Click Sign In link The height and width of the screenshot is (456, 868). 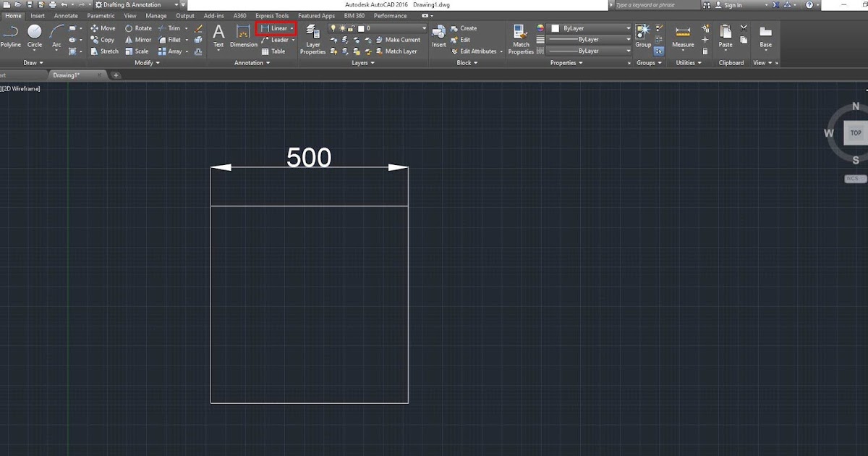point(732,5)
